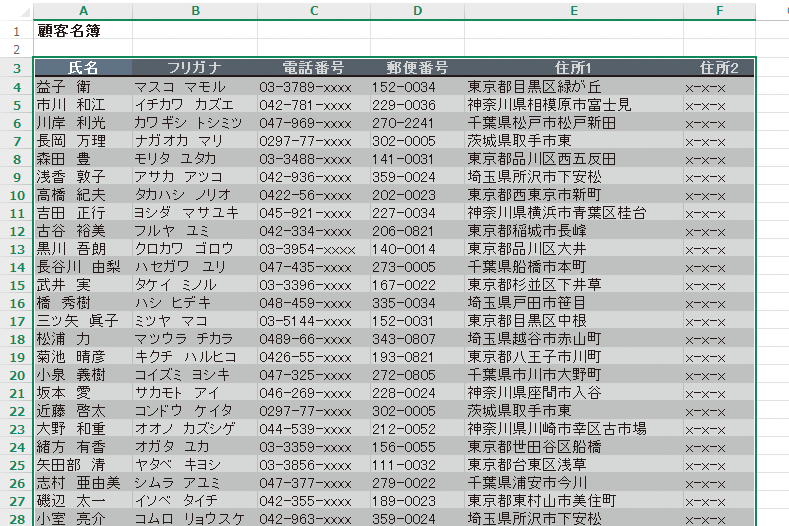Image resolution: width=789 pixels, height=526 pixels.
Task: Click the 氏名 header cell
Action: tap(83, 67)
